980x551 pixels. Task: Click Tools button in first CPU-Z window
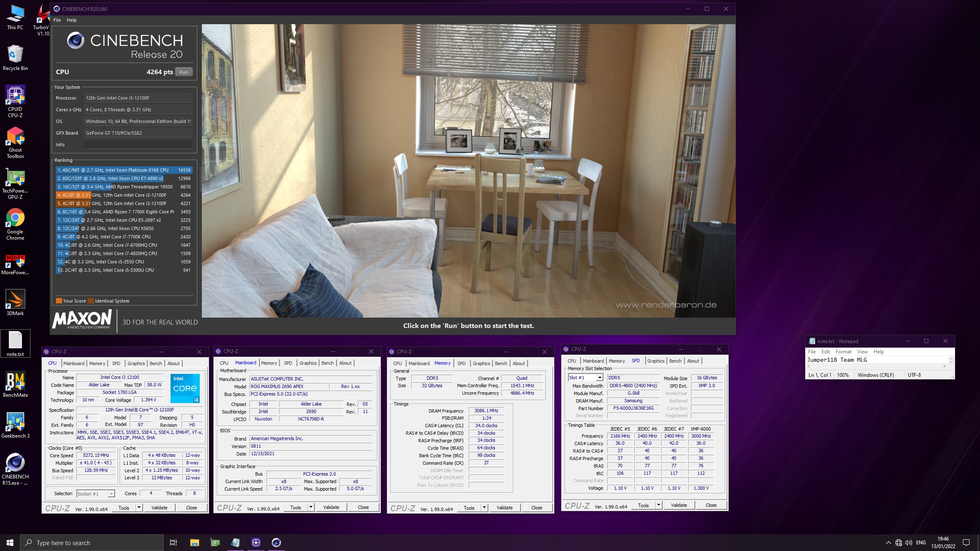pyautogui.click(x=124, y=508)
